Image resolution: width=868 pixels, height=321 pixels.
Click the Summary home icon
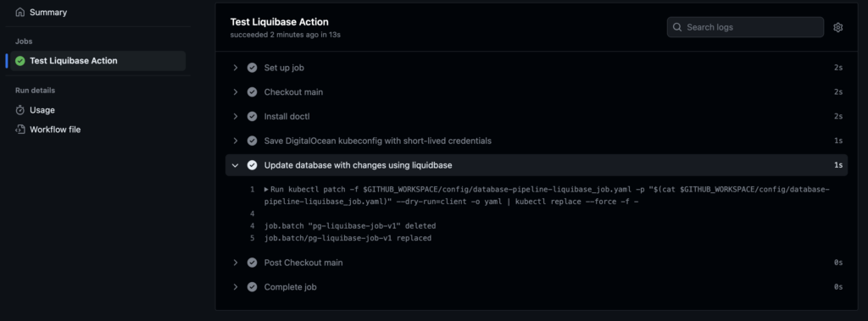click(20, 12)
